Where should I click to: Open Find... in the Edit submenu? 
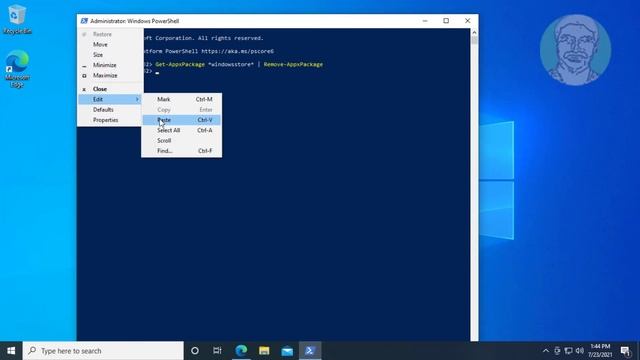click(182, 151)
